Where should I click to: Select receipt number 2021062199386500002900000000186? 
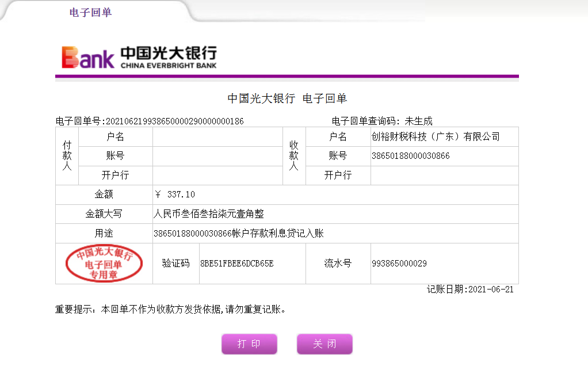point(175,121)
